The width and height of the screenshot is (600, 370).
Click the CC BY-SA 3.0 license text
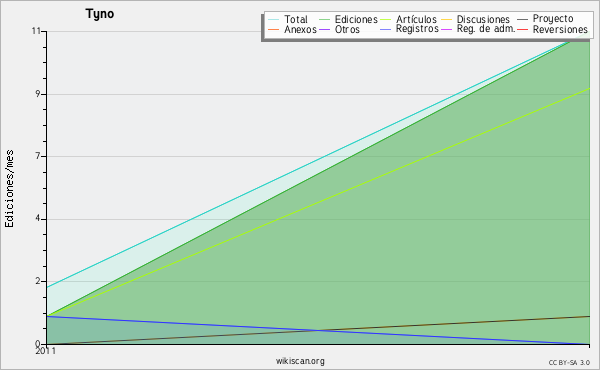point(569,363)
